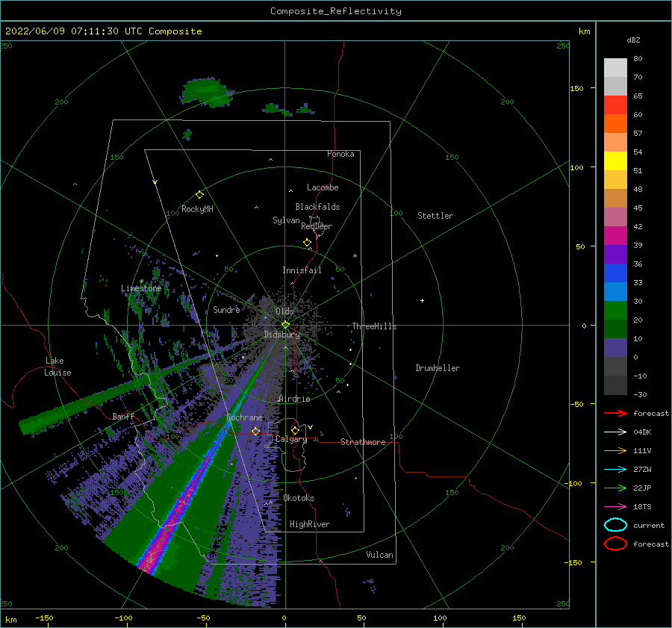Click the magenta 18TS arrow icon

pyautogui.click(x=615, y=507)
